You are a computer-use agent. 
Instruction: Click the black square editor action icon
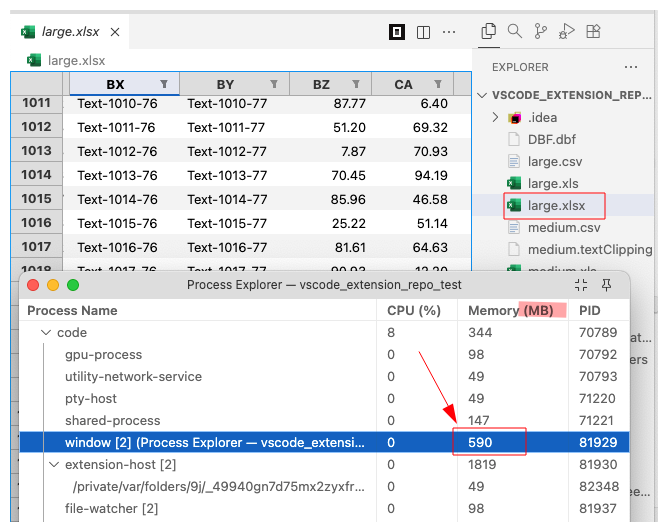click(x=397, y=32)
